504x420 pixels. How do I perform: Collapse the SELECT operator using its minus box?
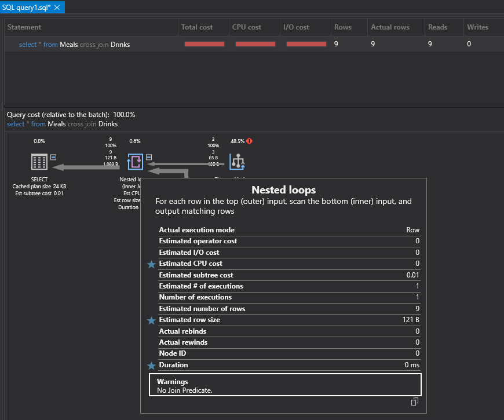coord(53,157)
